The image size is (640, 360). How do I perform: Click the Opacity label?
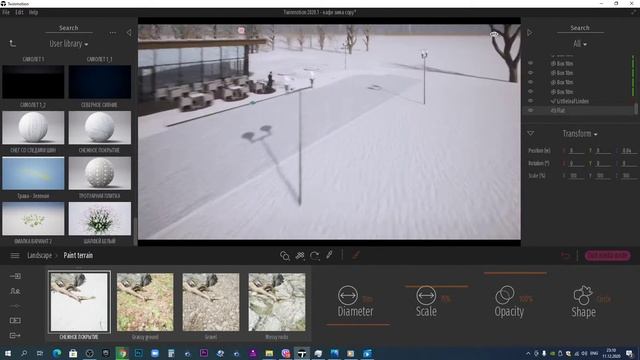(509, 311)
